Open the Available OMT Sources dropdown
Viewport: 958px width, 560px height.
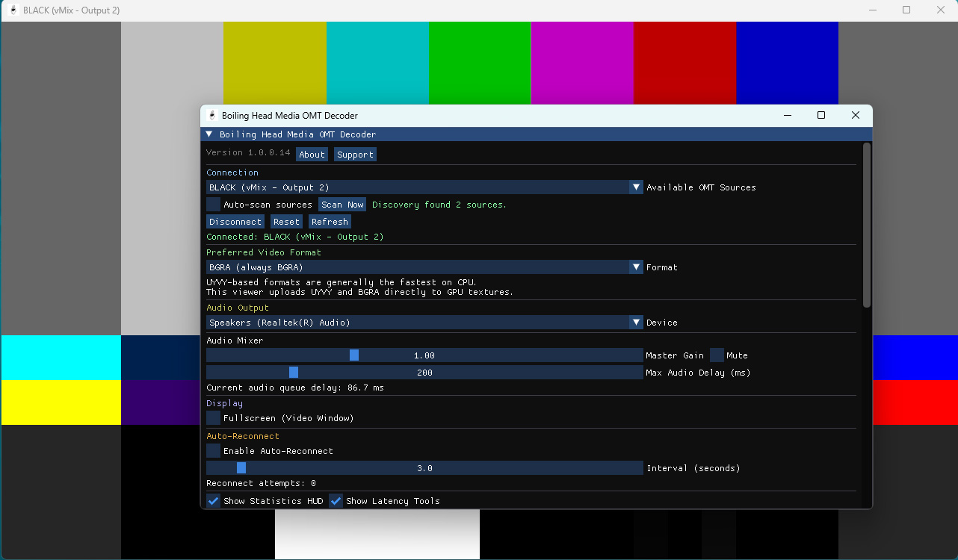click(x=636, y=187)
